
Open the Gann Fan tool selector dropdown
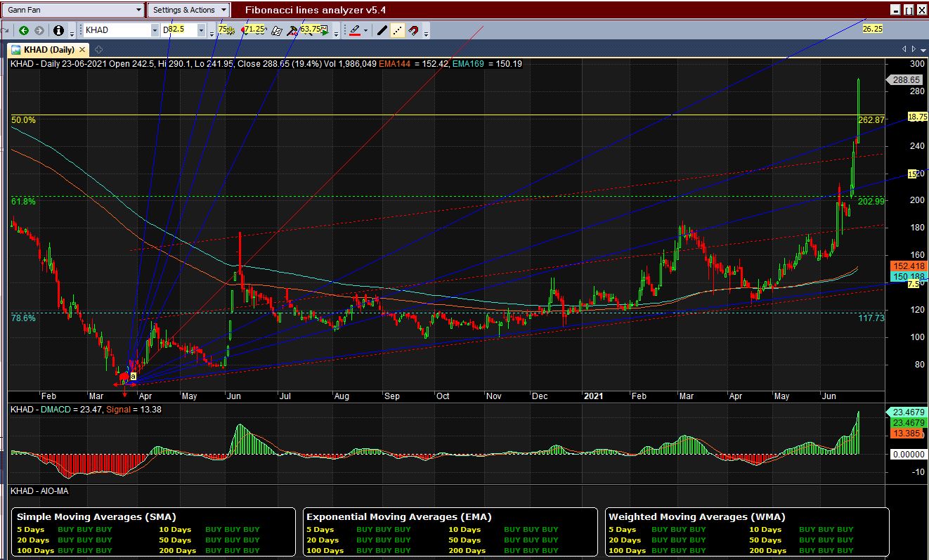click(73, 10)
